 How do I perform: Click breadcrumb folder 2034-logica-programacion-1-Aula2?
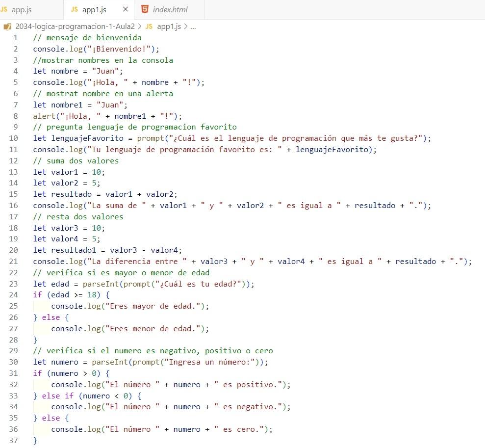(x=75, y=26)
